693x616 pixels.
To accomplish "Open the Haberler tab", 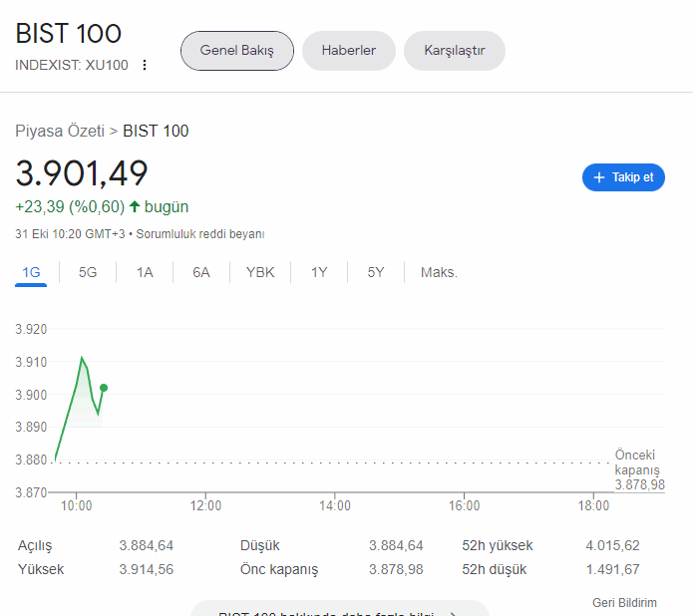I will click(349, 51).
